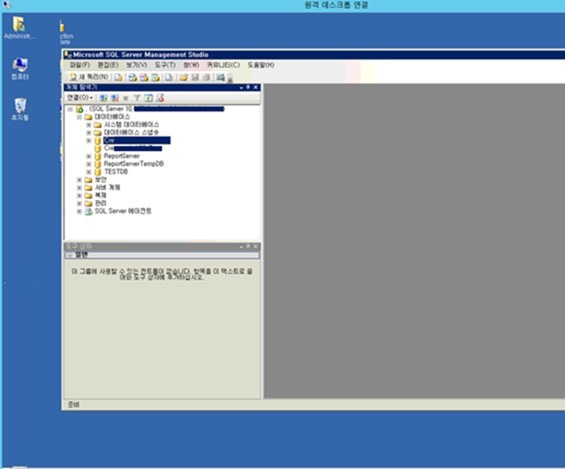This screenshot has width=565, height=469.
Task: Open the 커뮤니티(C) menu
Action: (x=223, y=65)
